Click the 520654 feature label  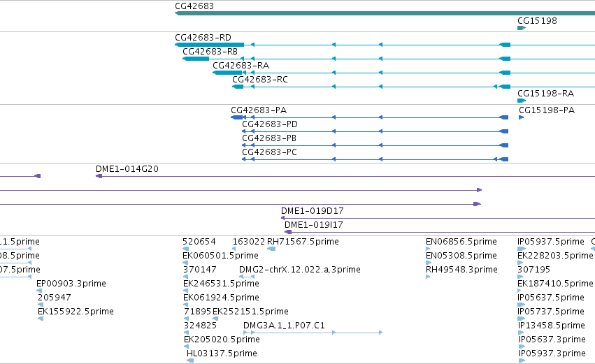(x=199, y=242)
